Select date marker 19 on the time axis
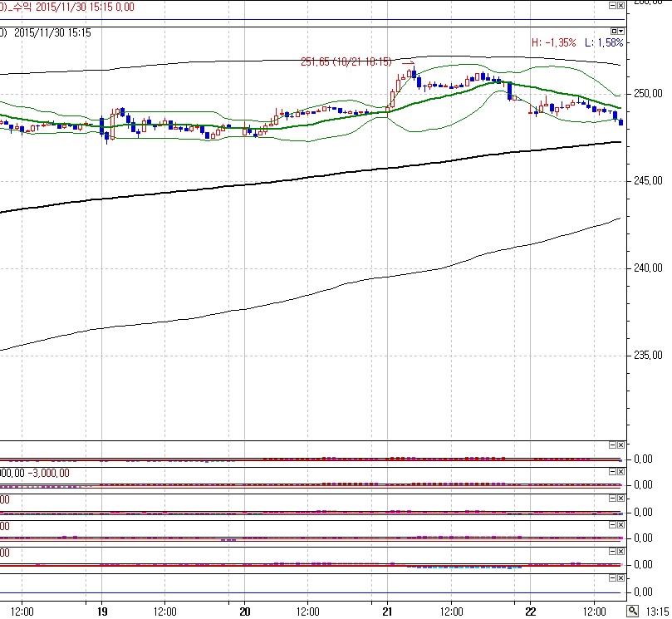The width and height of the screenshot is (672, 619). (101, 610)
